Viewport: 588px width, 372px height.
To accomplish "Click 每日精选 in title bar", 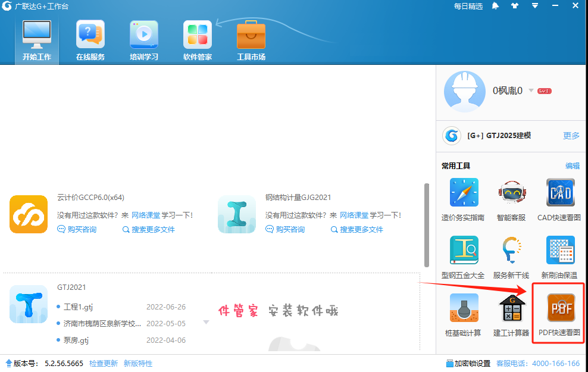I will point(468,7).
